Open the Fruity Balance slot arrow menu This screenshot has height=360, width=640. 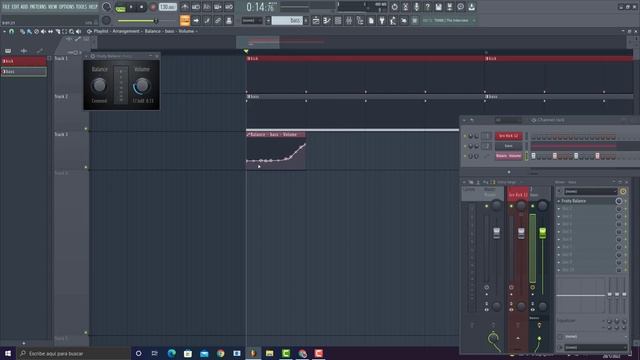pyautogui.click(x=559, y=201)
